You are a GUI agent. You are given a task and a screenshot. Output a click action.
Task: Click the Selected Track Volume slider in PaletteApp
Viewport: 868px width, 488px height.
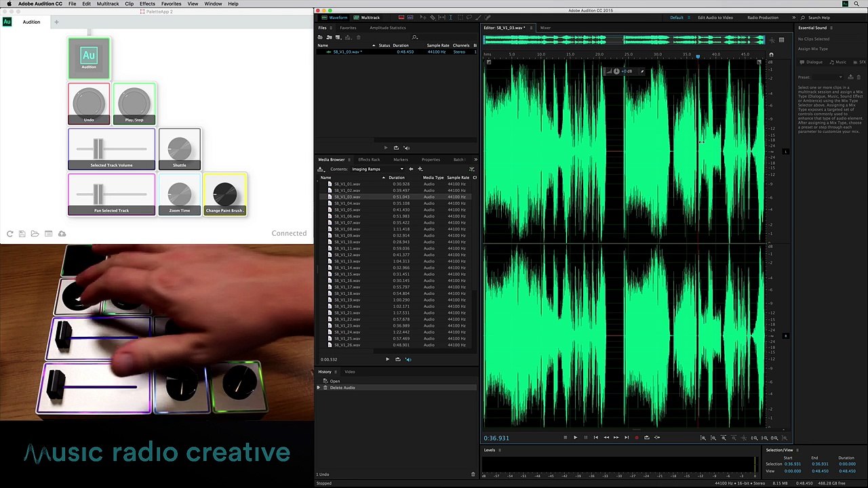[x=111, y=149]
